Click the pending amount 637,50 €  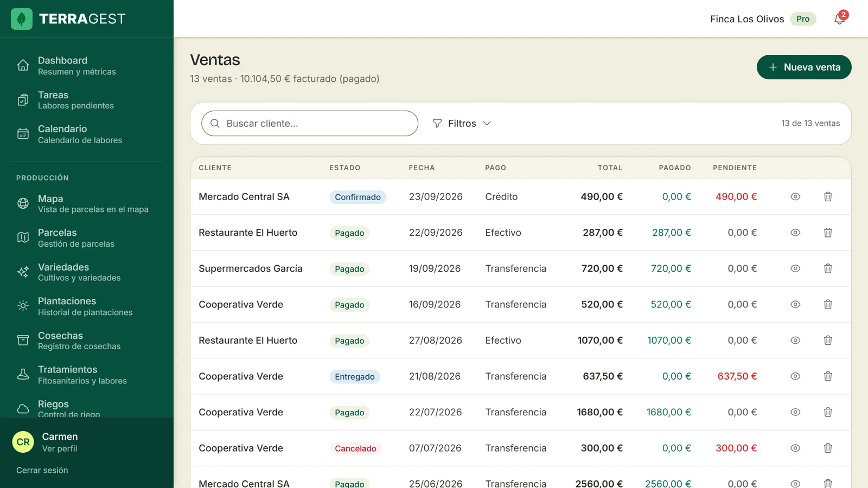coord(737,376)
